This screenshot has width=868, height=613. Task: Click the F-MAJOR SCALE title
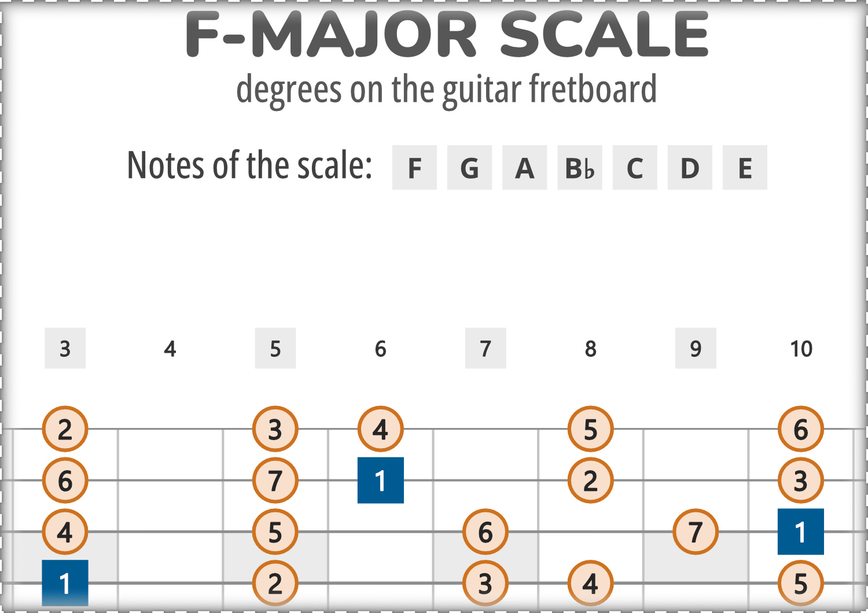[x=447, y=35]
